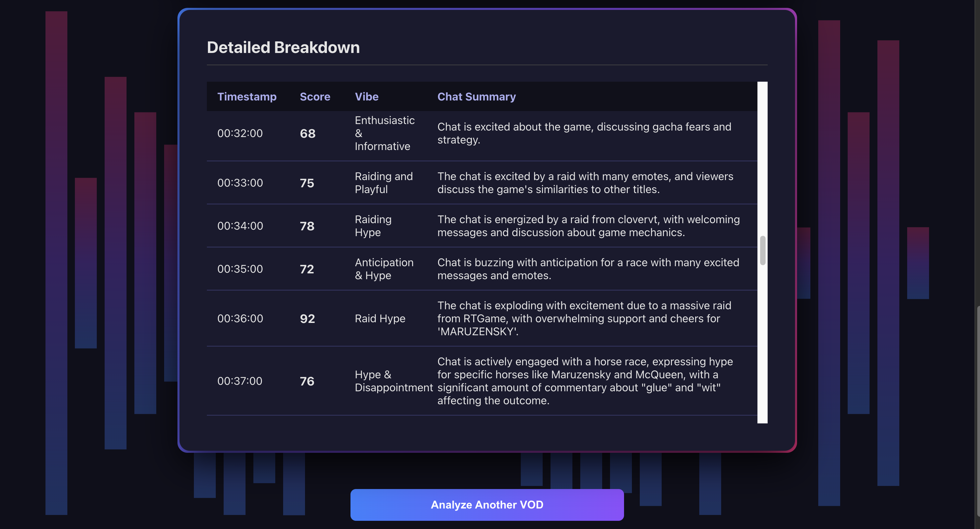
Task: Click the clovervt raid chat summary
Action: click(x=588, y=226)
